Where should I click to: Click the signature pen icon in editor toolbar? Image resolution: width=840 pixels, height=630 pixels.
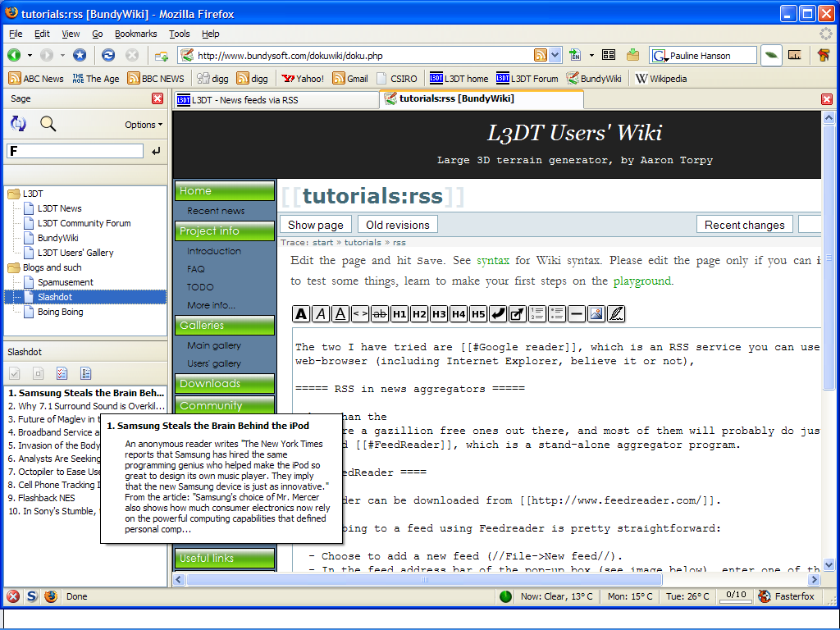point(616,313)
